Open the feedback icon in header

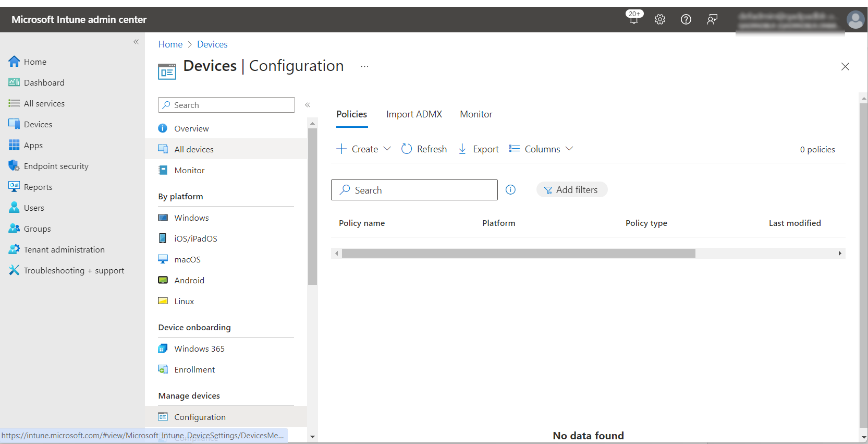point(712,19)
